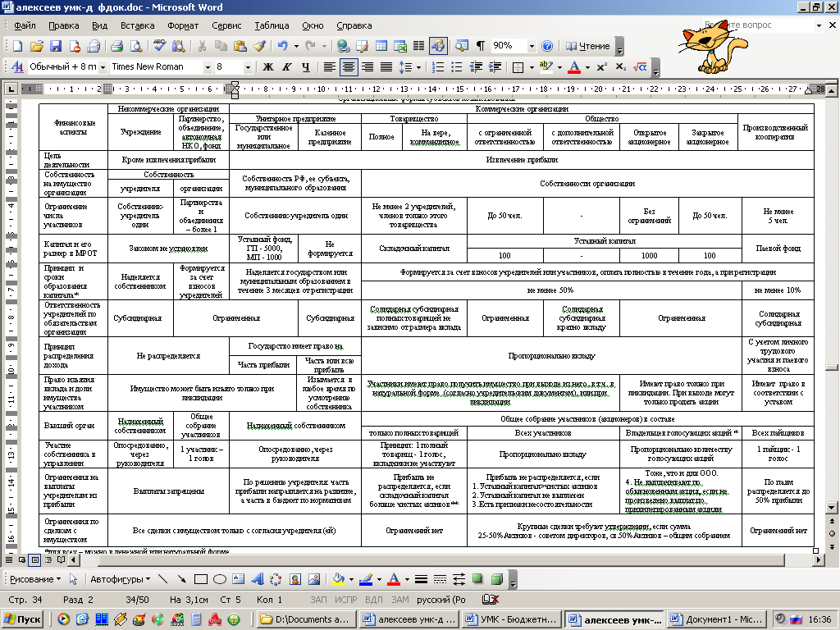Create a new blank document
Screen dimensions: 840x630
pyautogui.click(x=18, y=46)
